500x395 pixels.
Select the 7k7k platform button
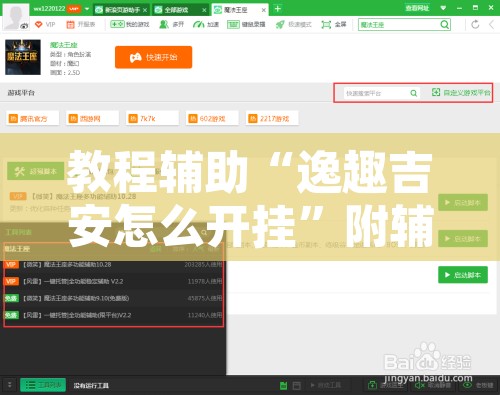coord(152,118)
